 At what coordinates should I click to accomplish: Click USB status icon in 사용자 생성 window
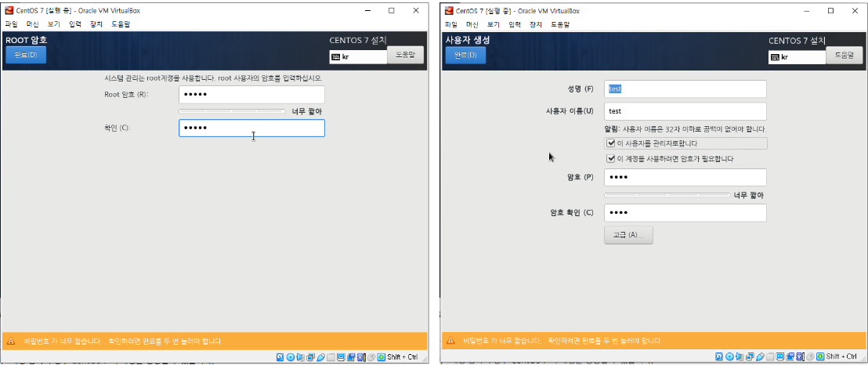click(x=760, y=357)
